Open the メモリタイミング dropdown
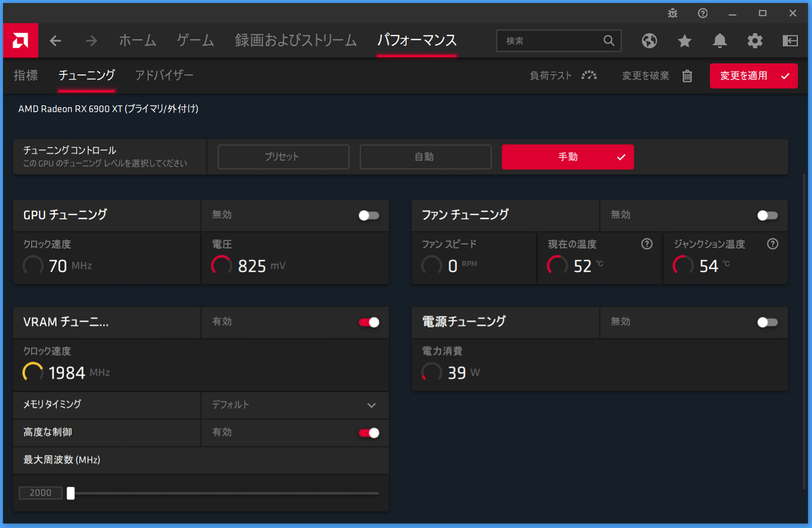The height and width of the screenshot is (528, 812). (x=295, y=405)
